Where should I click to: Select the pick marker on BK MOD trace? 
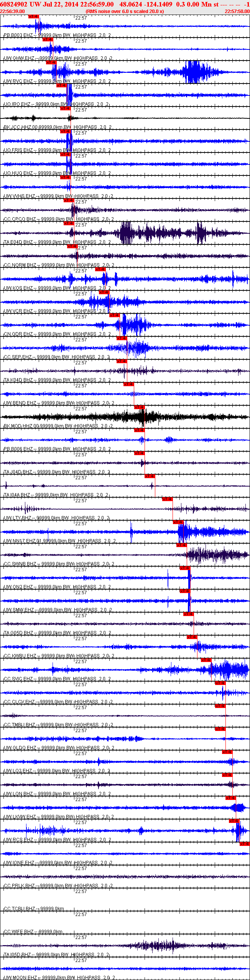139,407
